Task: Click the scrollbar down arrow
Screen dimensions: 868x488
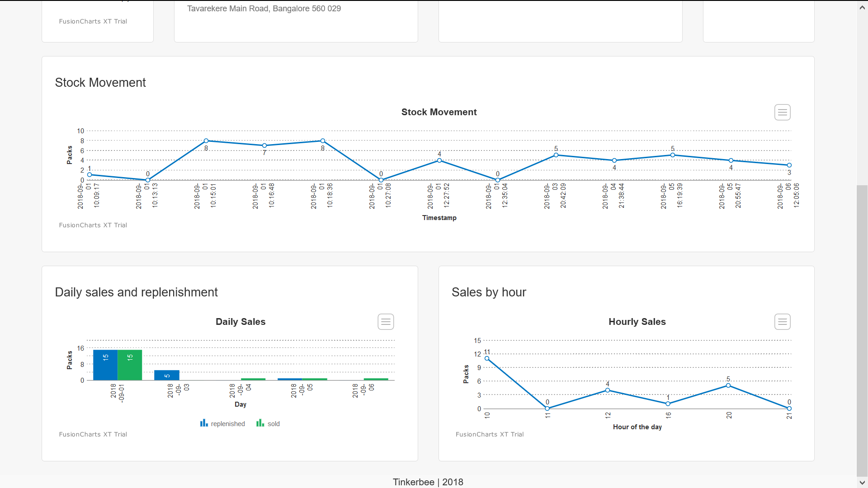Action: pos(863,483)
